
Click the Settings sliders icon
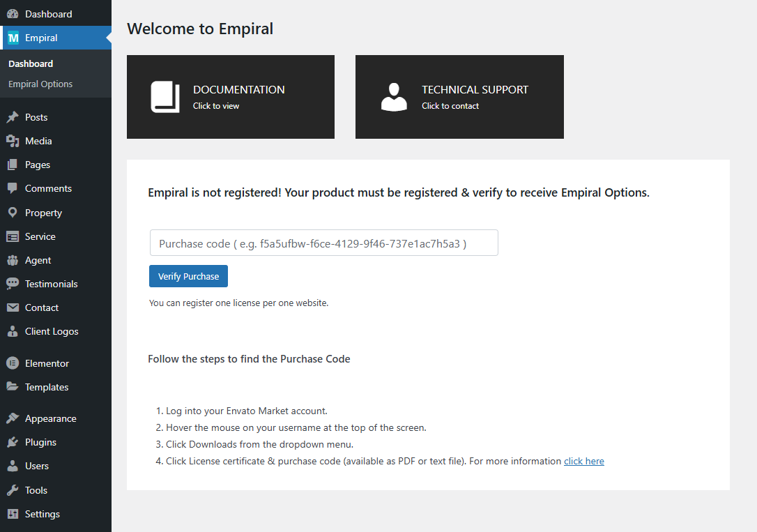(x=13, y=514)
